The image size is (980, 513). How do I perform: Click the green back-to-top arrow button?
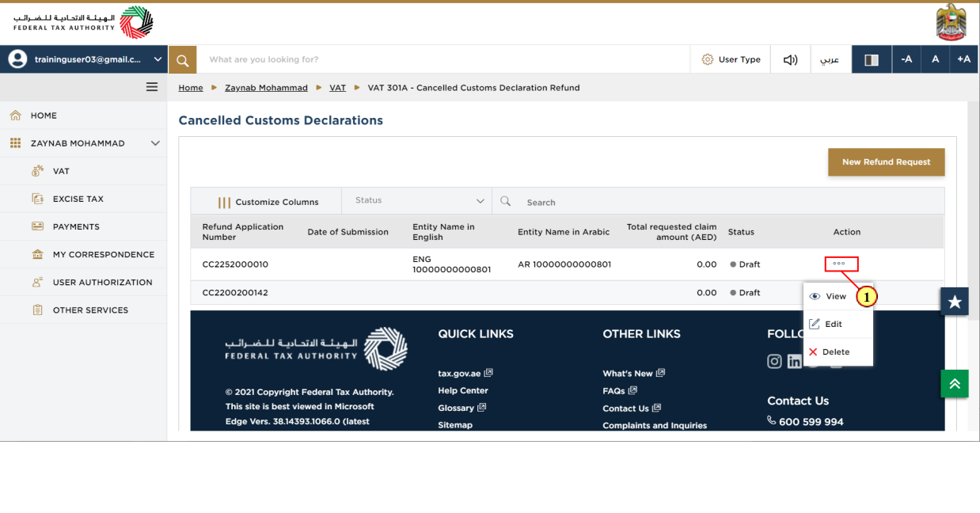955,383
